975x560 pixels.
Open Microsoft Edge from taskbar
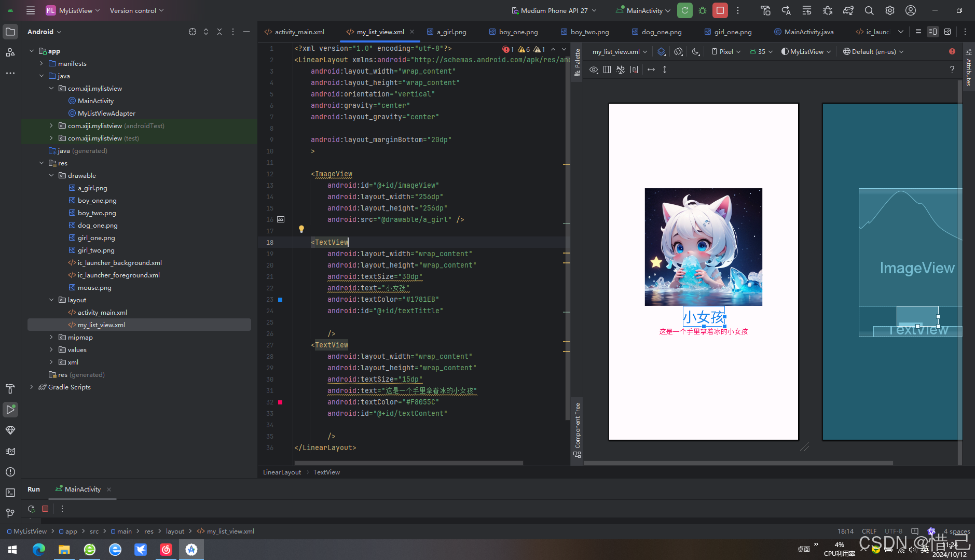click(x=39, y=549)
